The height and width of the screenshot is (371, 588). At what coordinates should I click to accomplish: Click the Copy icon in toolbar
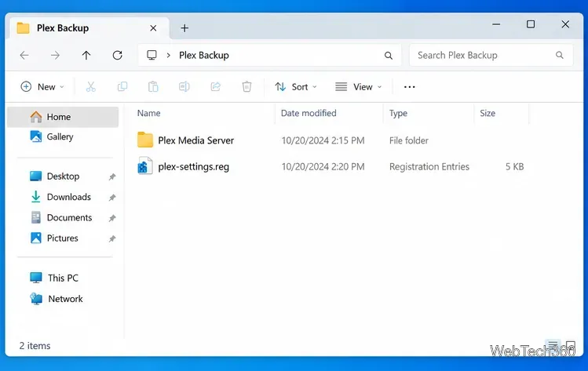(x=122, y=87)
